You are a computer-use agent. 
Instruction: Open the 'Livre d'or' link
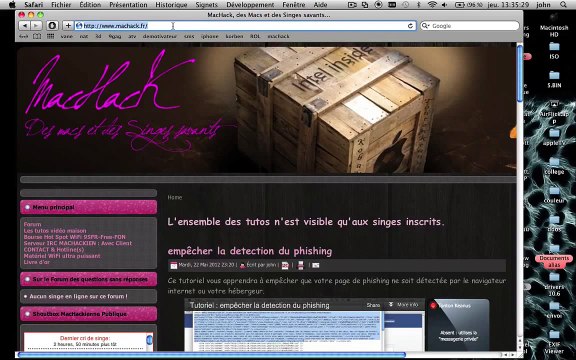[x=37, y=262]
